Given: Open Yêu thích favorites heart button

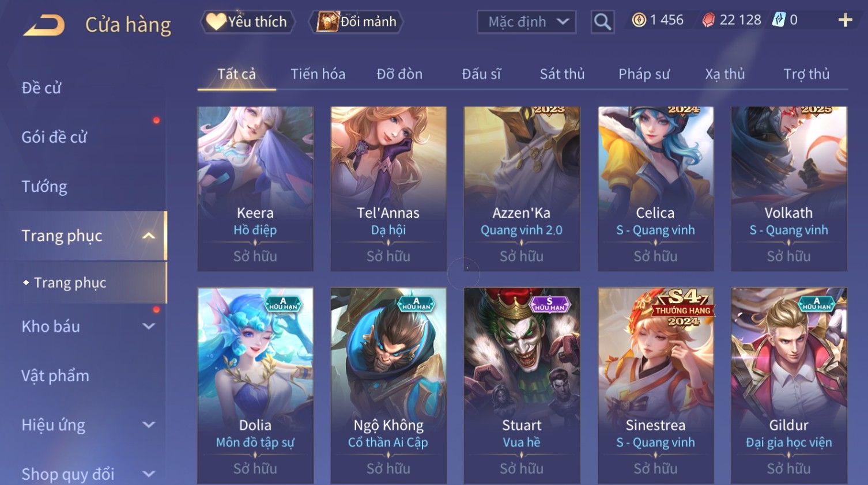Looking at the screenshot, I should point(247,22).
